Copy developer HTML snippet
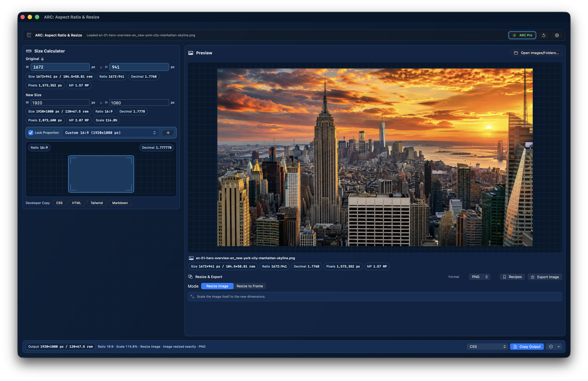The width and height of the screenshot is (588, 381). click(x=76, y=203)
